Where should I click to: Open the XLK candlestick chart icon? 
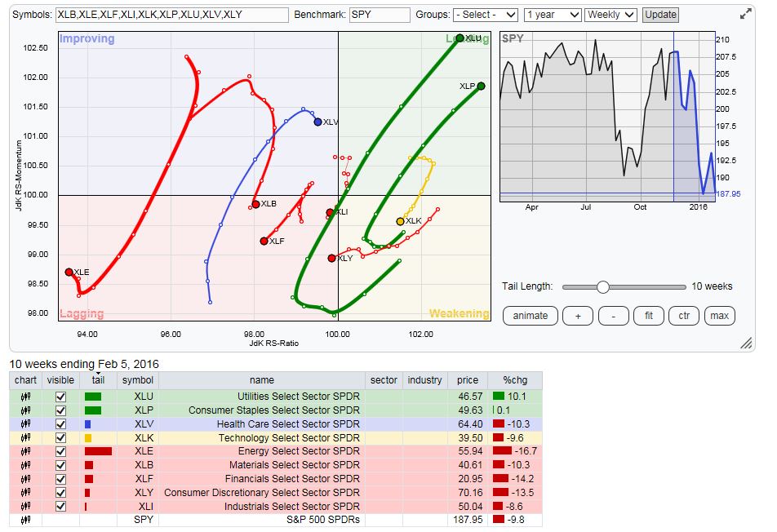pyautogui.click(x=25, y=438)
